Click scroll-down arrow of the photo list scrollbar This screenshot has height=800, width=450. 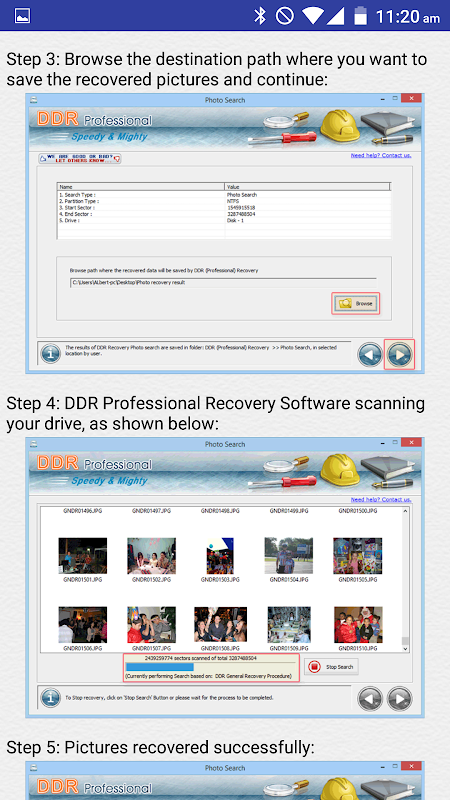pyautogui.click(x=405, y=648)
